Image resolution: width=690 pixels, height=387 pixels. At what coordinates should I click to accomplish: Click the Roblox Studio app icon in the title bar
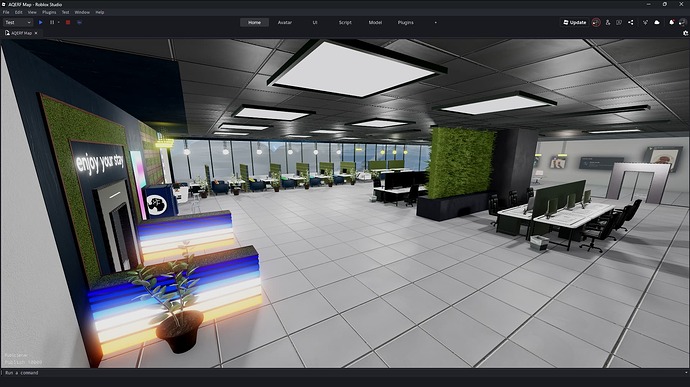4,4
